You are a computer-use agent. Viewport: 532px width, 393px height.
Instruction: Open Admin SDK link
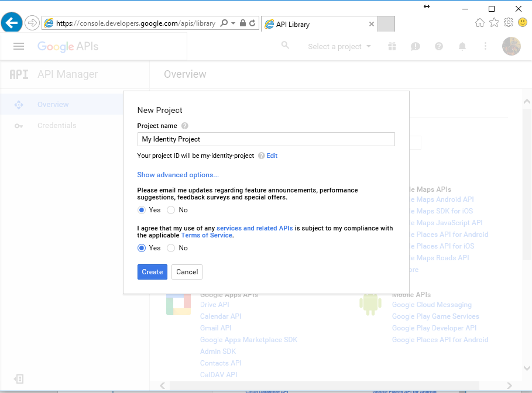(x=218, y=351)
